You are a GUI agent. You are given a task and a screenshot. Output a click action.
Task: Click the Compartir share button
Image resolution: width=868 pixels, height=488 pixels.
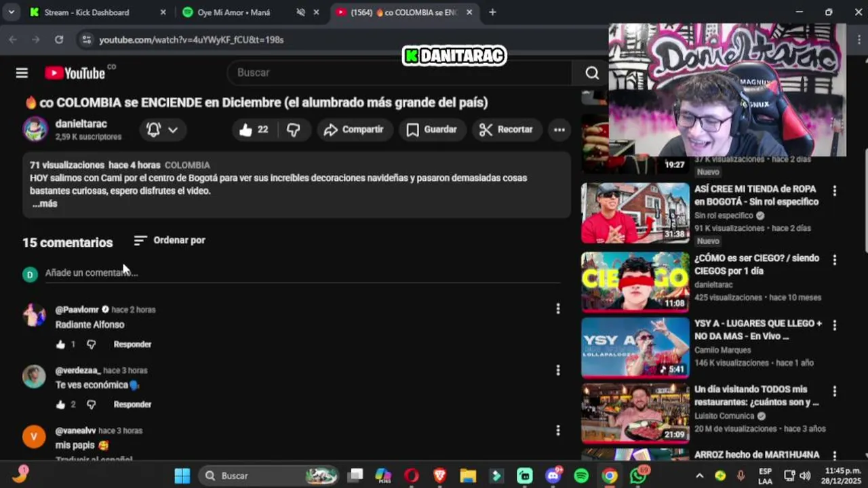(354, 129)
